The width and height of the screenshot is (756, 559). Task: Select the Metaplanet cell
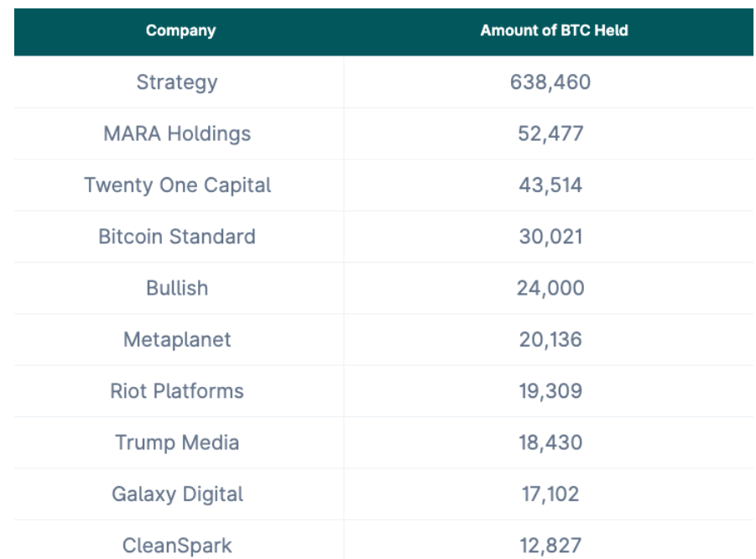pos(177,340)
